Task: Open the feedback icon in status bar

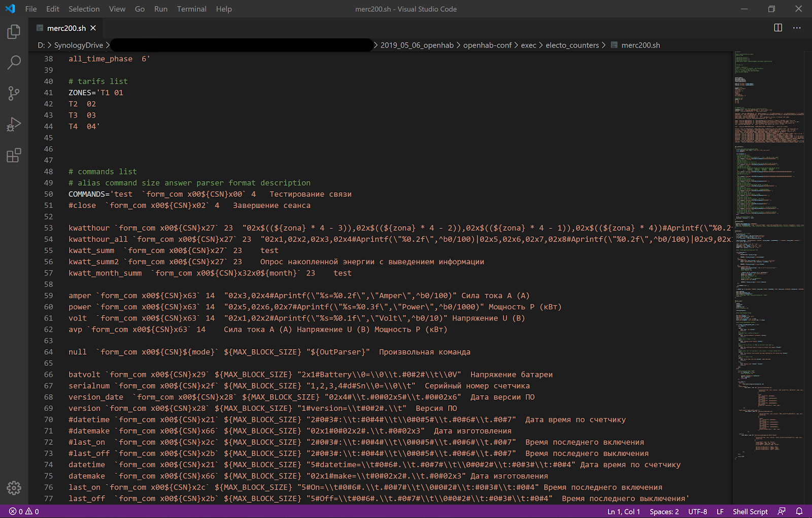Action: [x=782, y=511]
